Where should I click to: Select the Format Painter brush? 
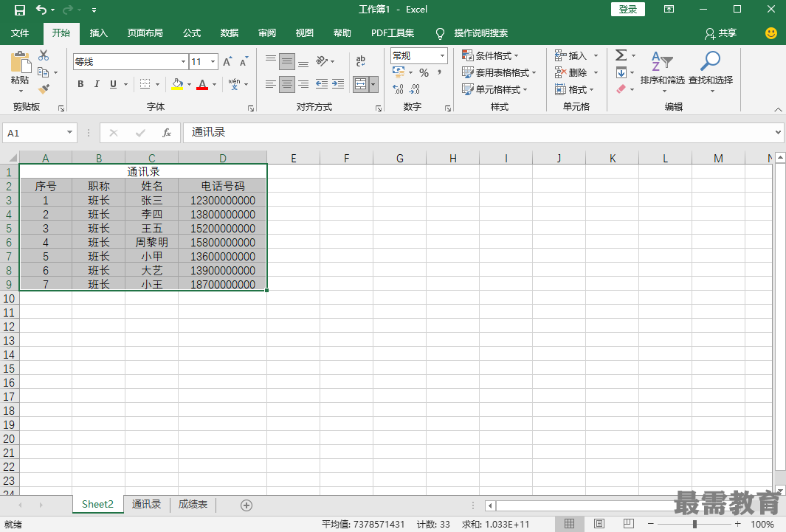44,89
